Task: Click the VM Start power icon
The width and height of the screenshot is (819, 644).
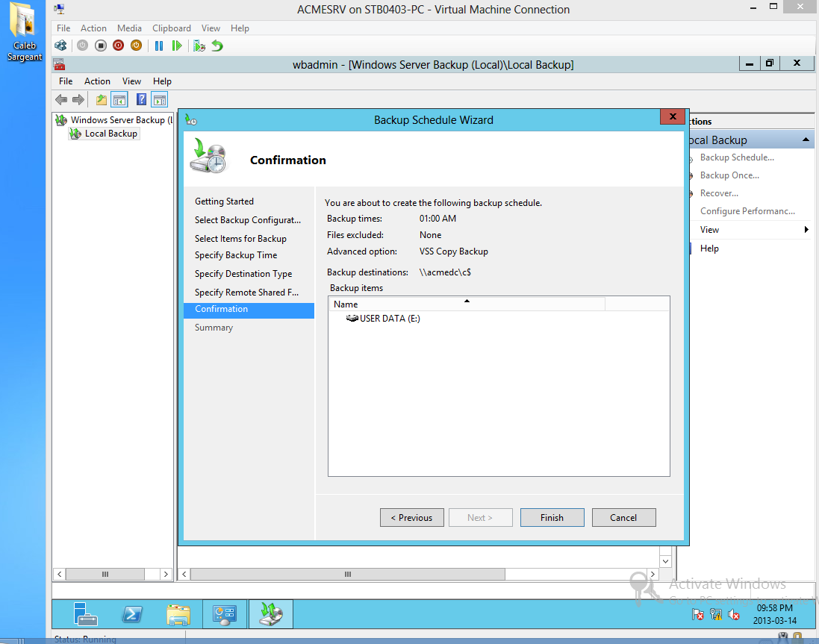Action: click(83, 46)
